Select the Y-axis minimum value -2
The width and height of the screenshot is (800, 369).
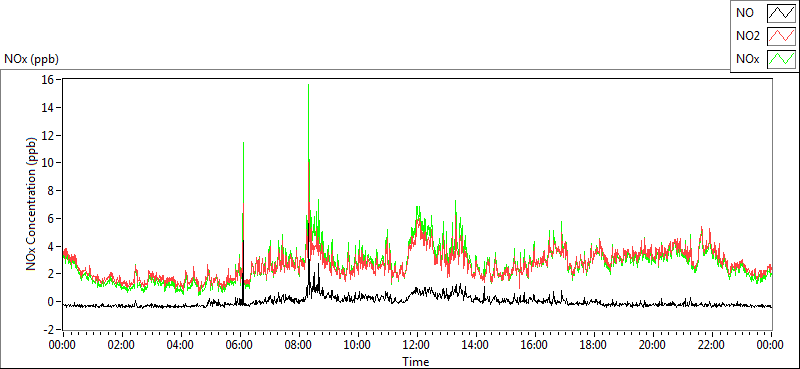tap(48, 329)
